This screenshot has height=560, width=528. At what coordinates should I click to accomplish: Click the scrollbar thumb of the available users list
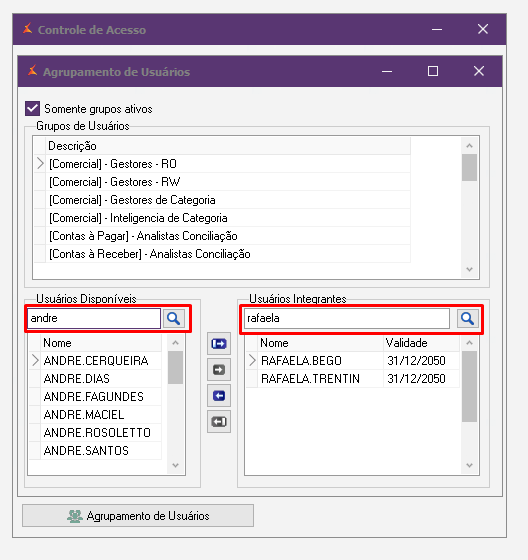(175, 367)
